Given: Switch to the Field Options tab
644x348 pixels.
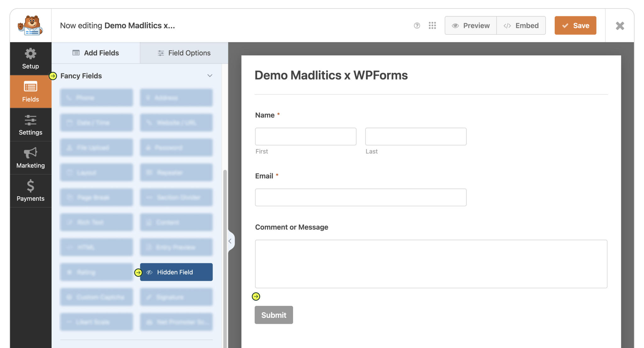Looking at the screenshot, I should pos(184,53).
